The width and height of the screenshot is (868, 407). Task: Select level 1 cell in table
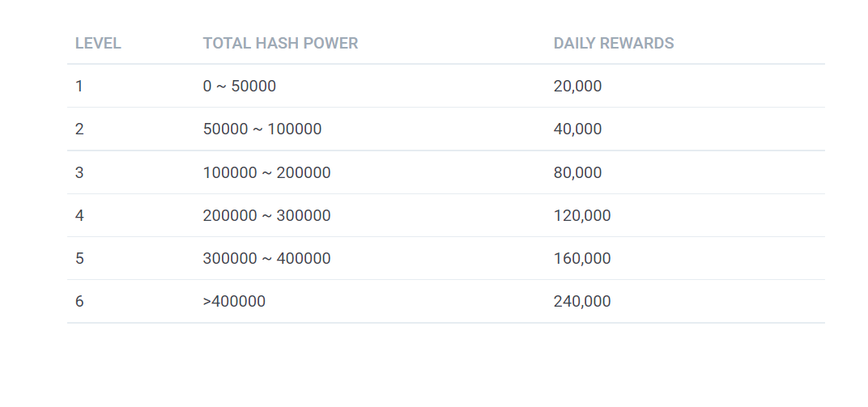[x=79, y=87]
